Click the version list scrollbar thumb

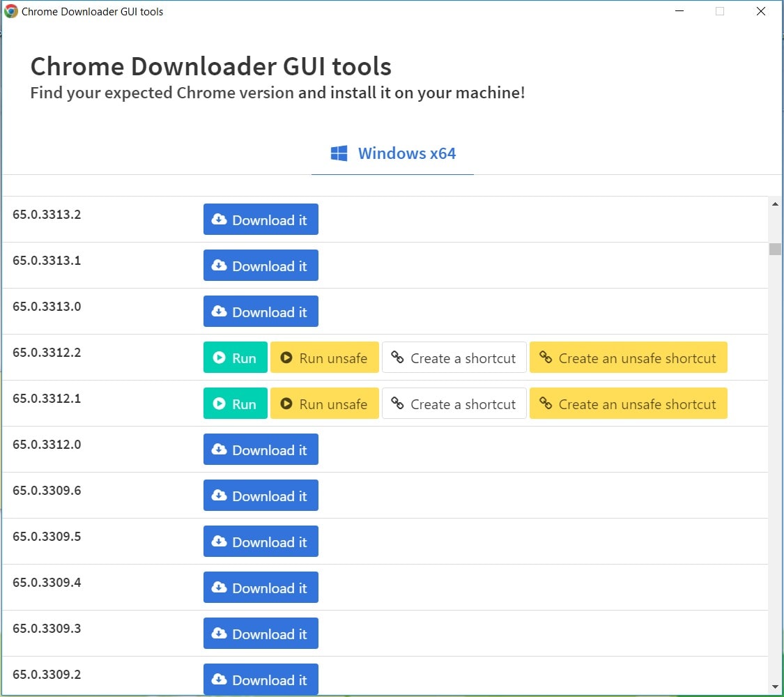(x=775, y=249)
